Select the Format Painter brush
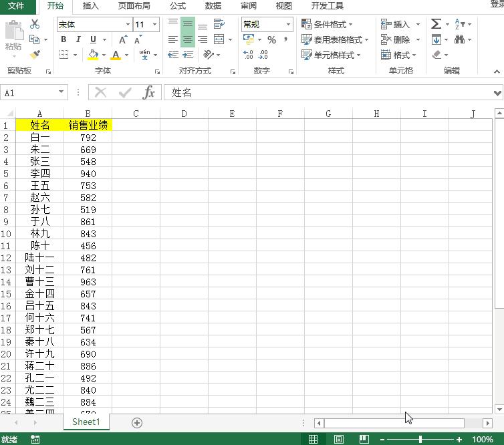The height and width of the screenshot is (445, 504). 35,54
